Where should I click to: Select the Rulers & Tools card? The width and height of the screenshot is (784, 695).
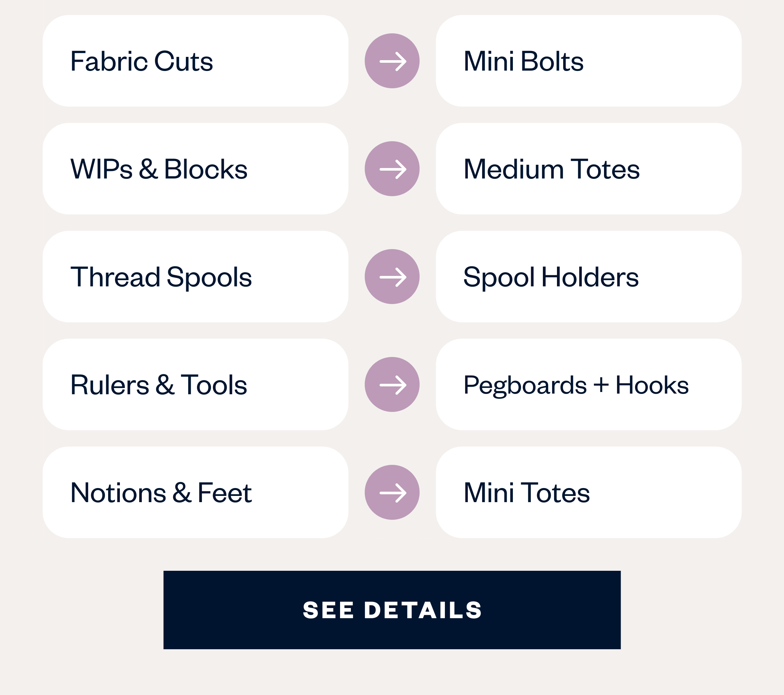point(195,384)
